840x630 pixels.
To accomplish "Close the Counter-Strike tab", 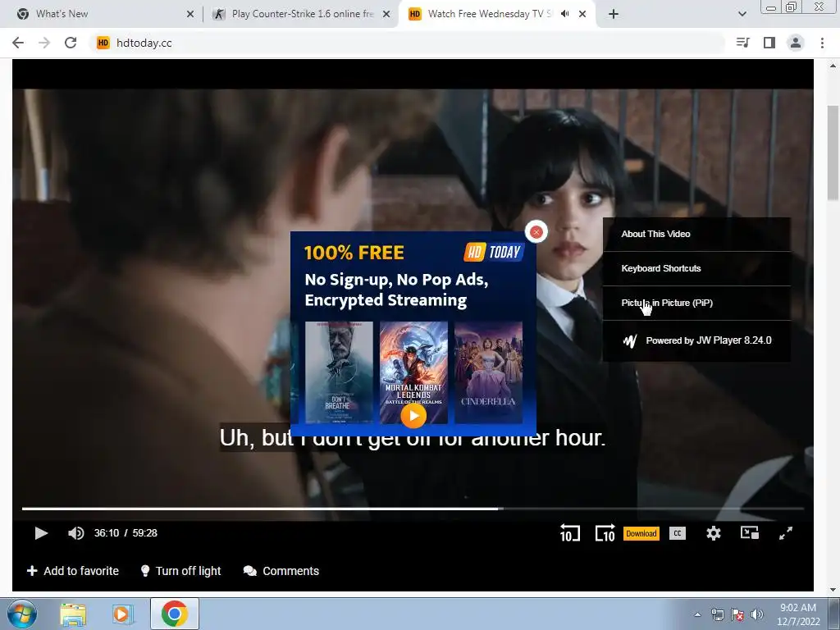I will (x=386, y=15).
